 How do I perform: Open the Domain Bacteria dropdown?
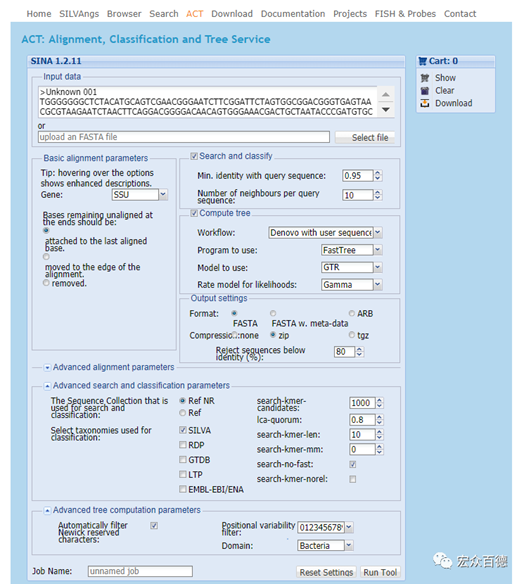(349, 546)
